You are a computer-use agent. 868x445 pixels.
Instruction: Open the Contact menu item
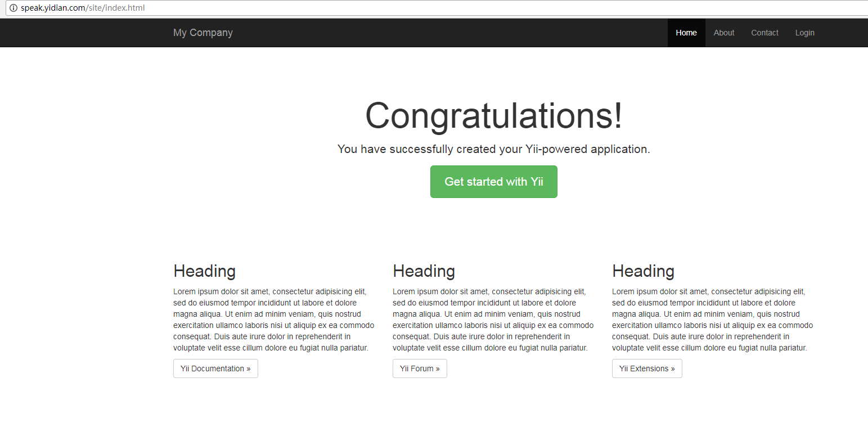click(765, 33)
